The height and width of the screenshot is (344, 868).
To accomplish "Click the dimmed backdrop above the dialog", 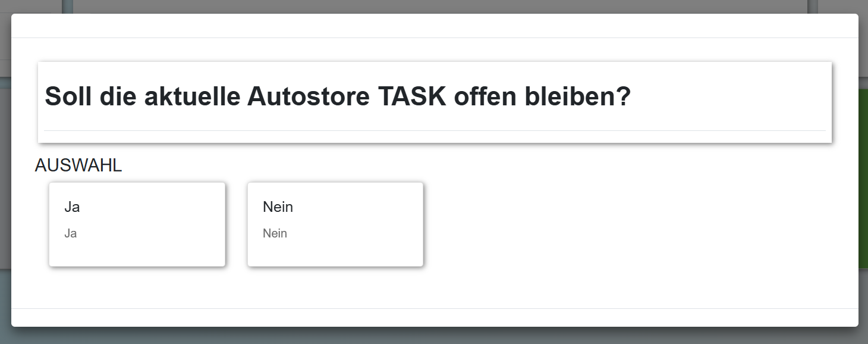I will coord(434,6).
